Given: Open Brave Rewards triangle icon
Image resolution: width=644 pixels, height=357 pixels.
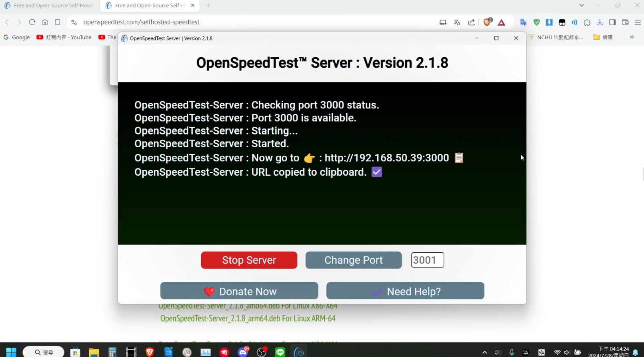Looking at the screenshot, I should pyautogui.click(x=502, y=22).
